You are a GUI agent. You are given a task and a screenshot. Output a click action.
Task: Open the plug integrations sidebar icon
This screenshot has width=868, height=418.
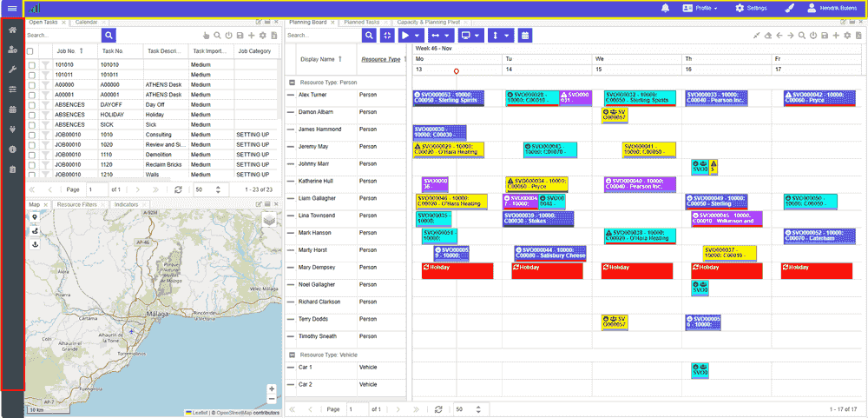coord(12,129)
